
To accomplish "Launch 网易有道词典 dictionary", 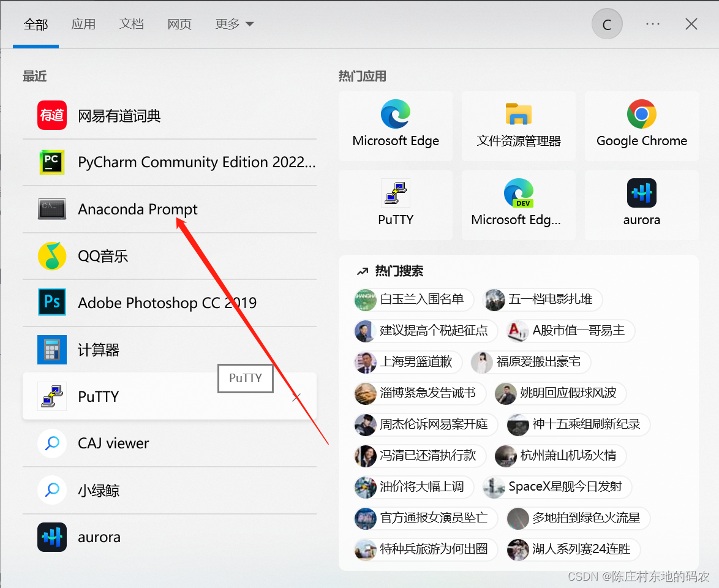I will pyautogui.click(x=119, y=115).
